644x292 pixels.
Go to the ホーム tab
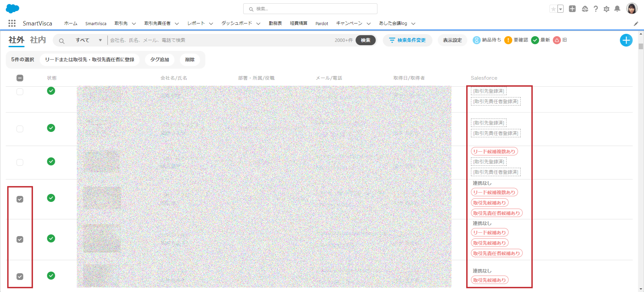click(x=70, y=23)
